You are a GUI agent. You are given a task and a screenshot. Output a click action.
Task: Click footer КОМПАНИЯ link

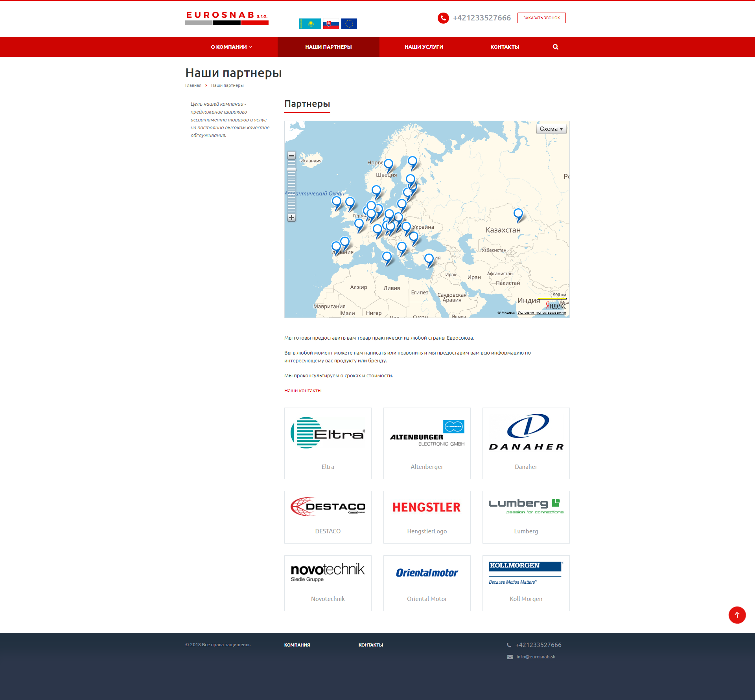[x=297, y=645]
